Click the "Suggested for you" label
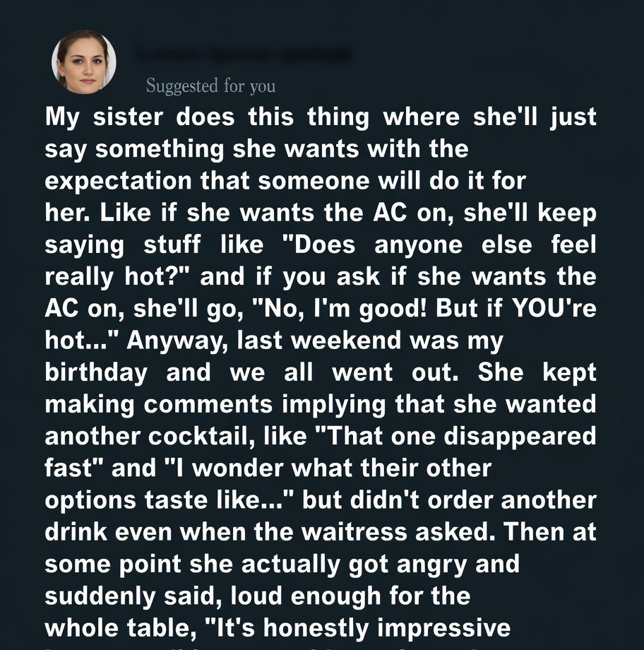This screenshot has height=650, width=644. click(210, 86)
